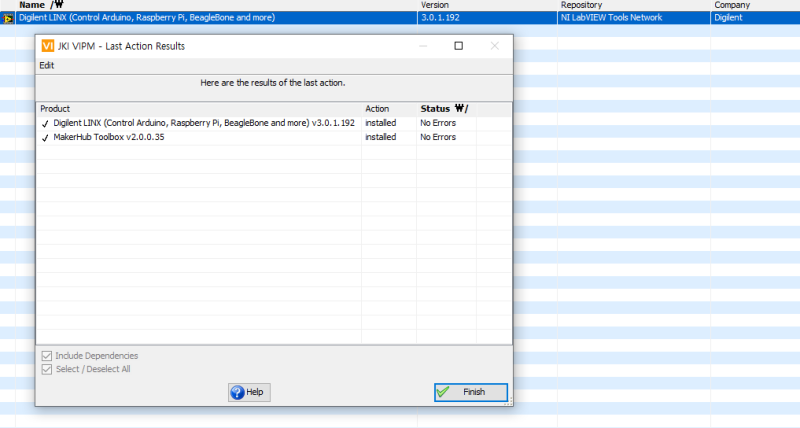Click 'installed' action for MakerHub Toolbox
Viewport: 800px width, 428px height.
click(x=380, y=137)
